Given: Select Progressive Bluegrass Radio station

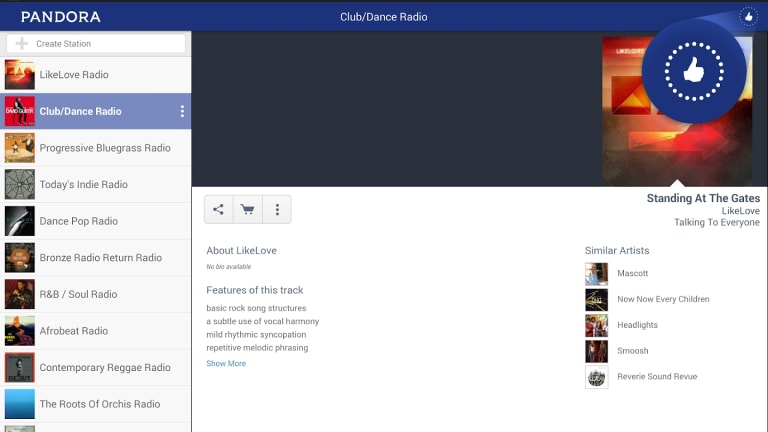Looking at the screenshot, I should [x=96, y=148].
